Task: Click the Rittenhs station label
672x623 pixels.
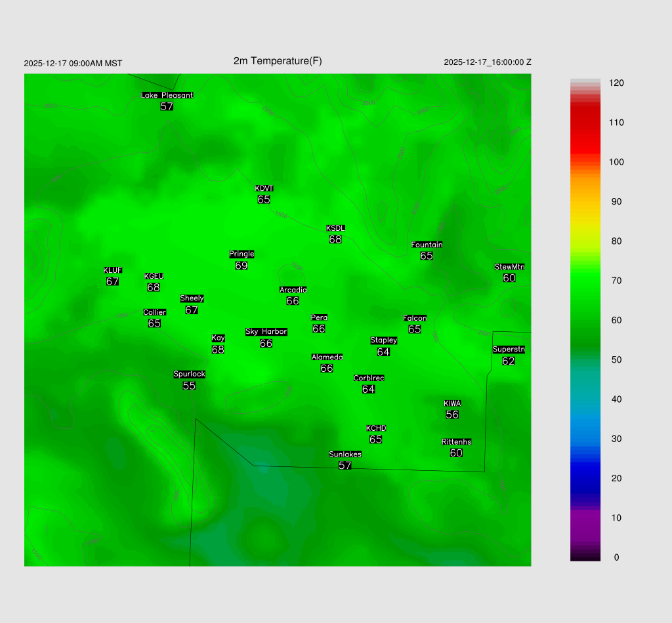Action: [456, 442]
